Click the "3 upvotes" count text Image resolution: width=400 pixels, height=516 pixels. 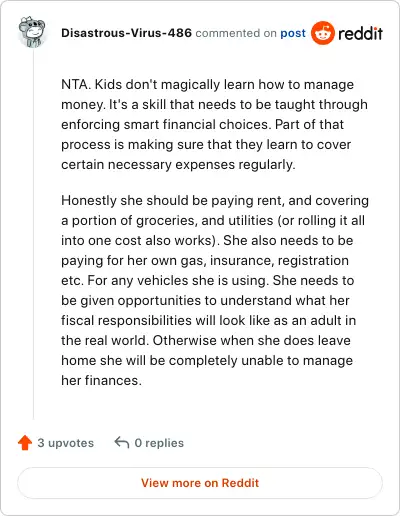coord(66,443)
